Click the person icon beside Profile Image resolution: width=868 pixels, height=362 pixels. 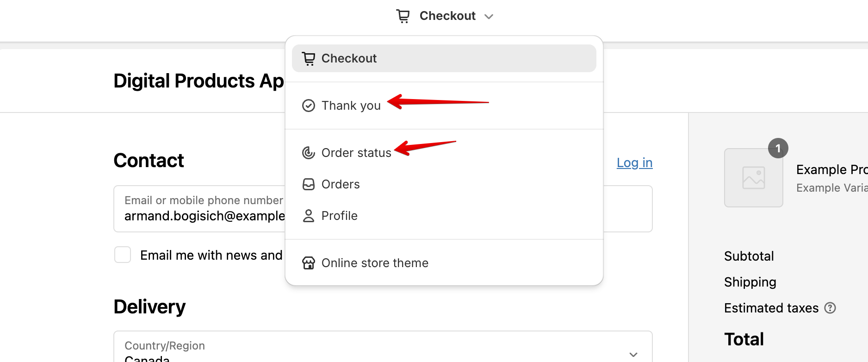pyautogui.click(x=309, y=216)
